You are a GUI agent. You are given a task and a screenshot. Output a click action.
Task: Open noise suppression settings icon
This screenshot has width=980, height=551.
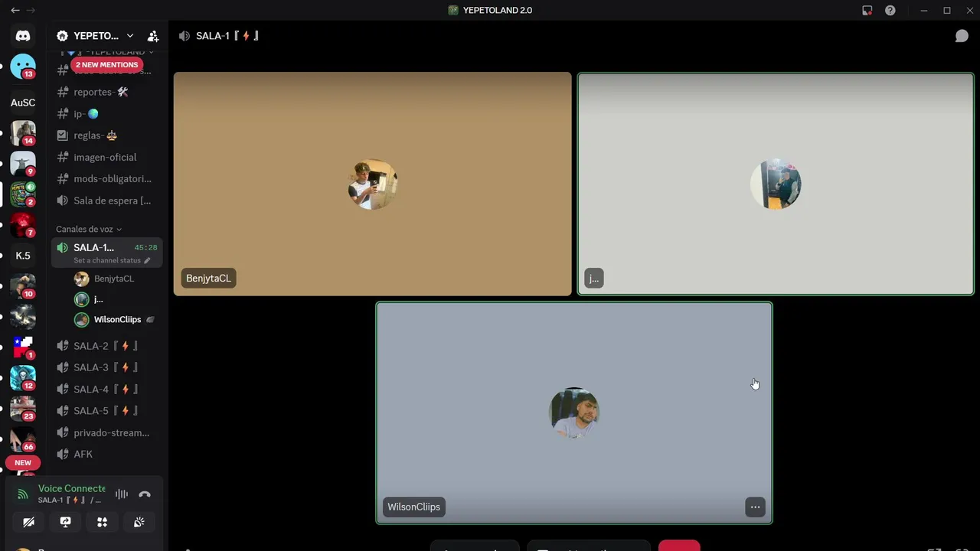point(122,494)
